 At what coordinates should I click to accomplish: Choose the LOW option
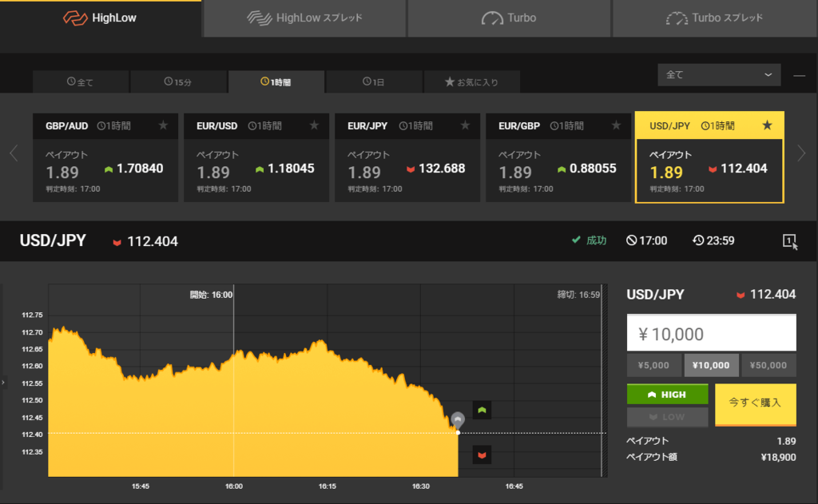pyautogui.click(x=667, y=417)
